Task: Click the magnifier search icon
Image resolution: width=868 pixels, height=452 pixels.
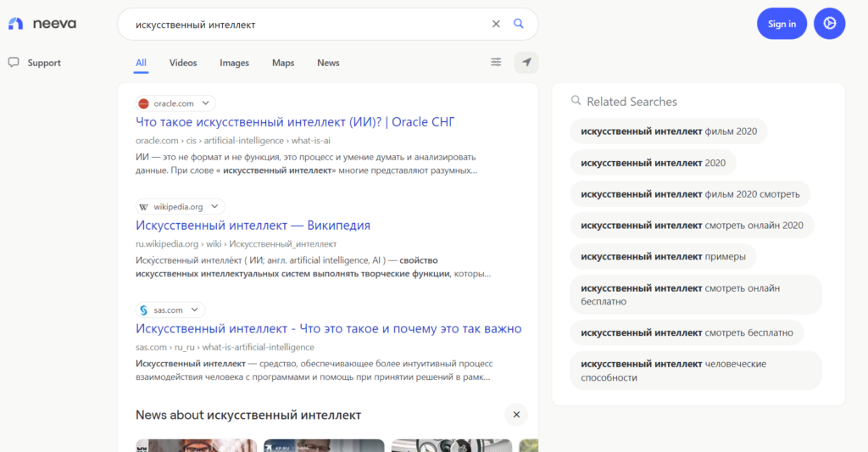Action: (x=519, y=24)
